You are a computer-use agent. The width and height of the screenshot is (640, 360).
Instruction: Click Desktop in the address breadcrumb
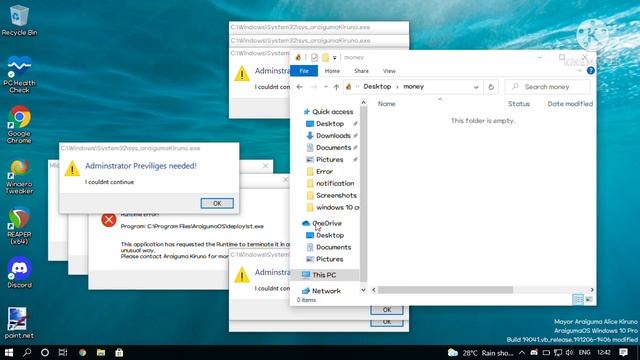click(x=377, y=87)
